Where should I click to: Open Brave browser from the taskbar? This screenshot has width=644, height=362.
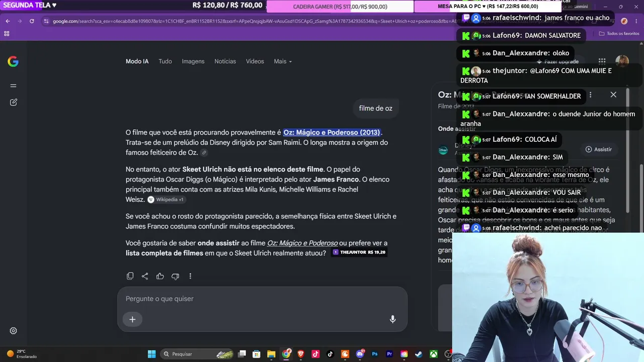pyautogui.click(x=301, y=354)
